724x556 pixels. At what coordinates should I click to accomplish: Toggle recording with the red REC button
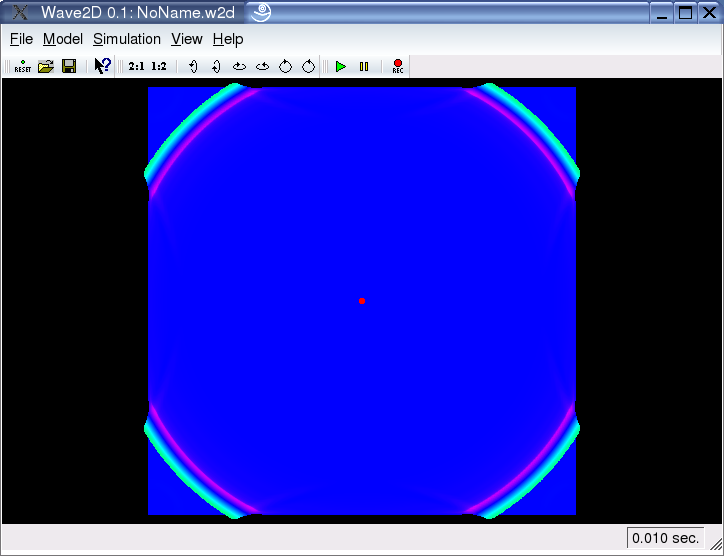click(x=397, y=66)
